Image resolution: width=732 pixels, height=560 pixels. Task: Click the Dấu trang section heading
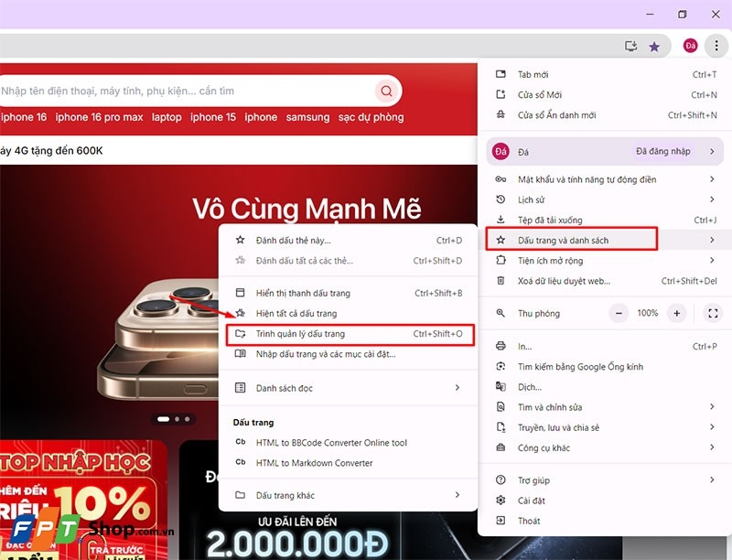[253, 423]
